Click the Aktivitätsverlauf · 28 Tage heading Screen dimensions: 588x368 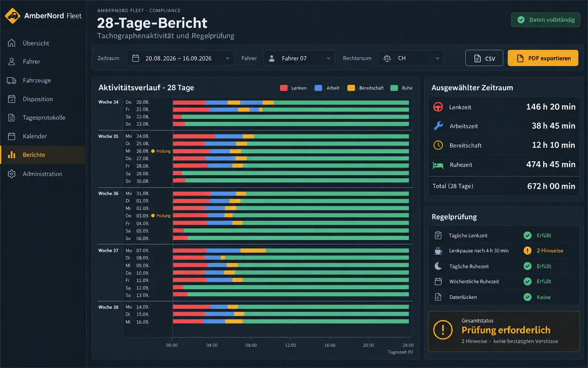pos(146,88)
